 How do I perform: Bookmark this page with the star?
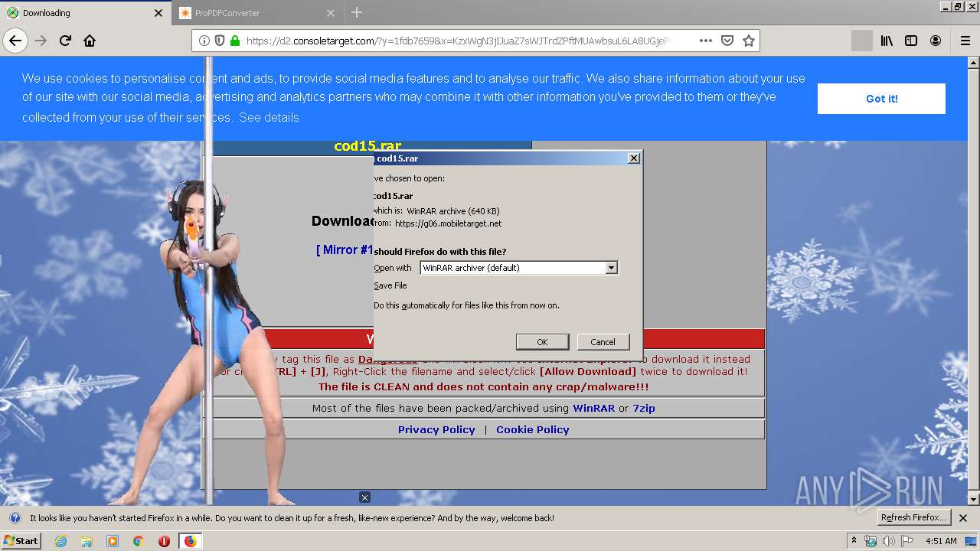749,41
